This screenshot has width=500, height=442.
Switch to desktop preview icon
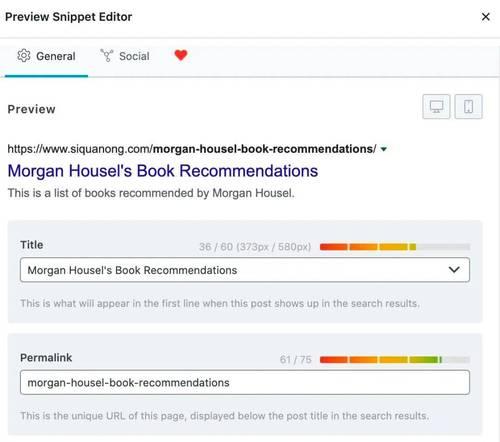tap(436, 107)
